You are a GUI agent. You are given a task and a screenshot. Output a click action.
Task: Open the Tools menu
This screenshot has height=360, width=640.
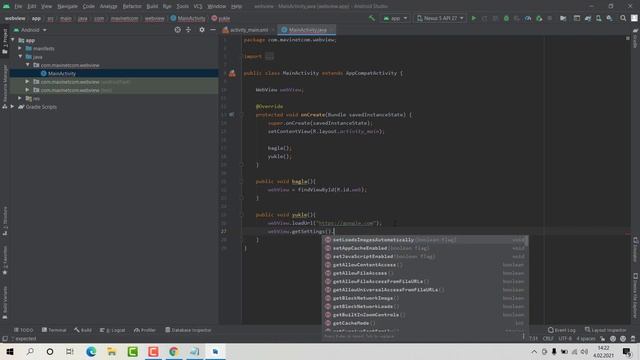point(182,7)
